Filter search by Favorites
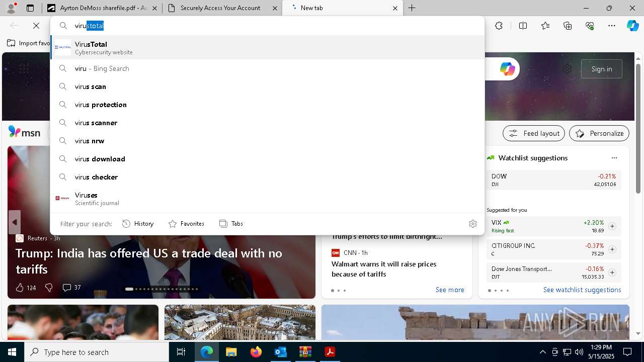The height and width of the screenshot is (362, 644). tap(186, 224)
